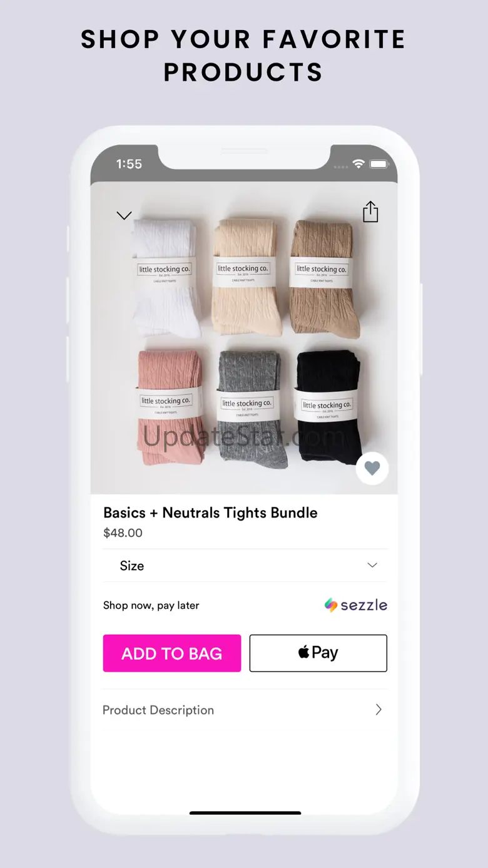Tap the share icon above product image

[370, 212]
